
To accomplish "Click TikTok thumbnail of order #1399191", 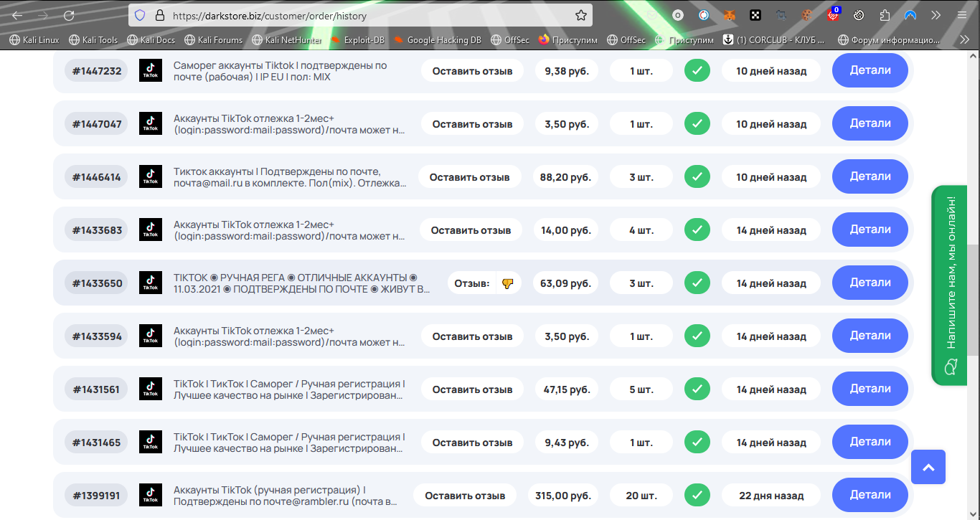I will point(151,495).
